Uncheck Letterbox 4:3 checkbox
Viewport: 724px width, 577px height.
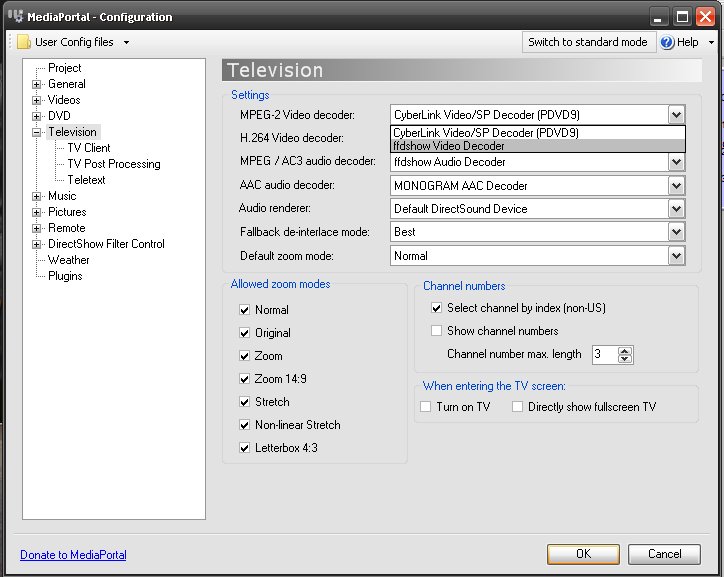click(x=245, y=448)
